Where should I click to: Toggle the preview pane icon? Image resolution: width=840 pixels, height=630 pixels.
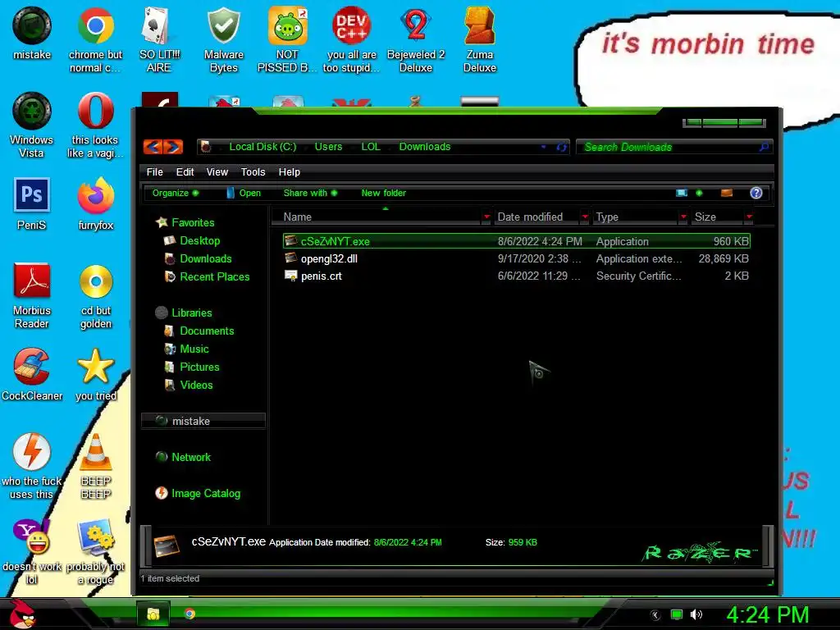pyautogui.click(x=727, y=193)
